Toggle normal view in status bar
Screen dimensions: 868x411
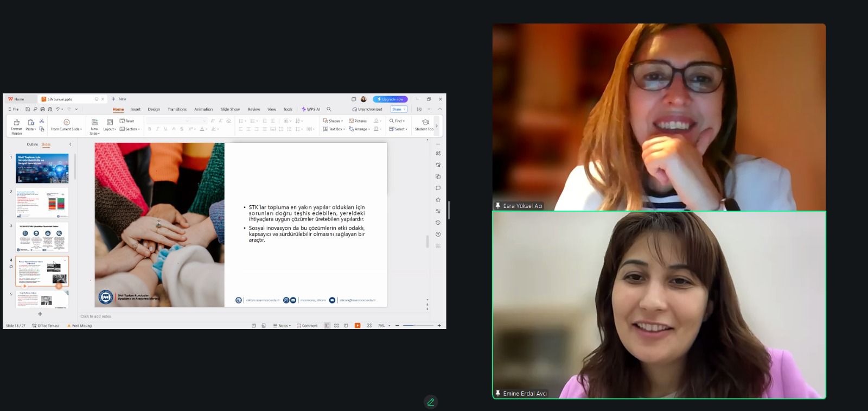click(327, 326)
